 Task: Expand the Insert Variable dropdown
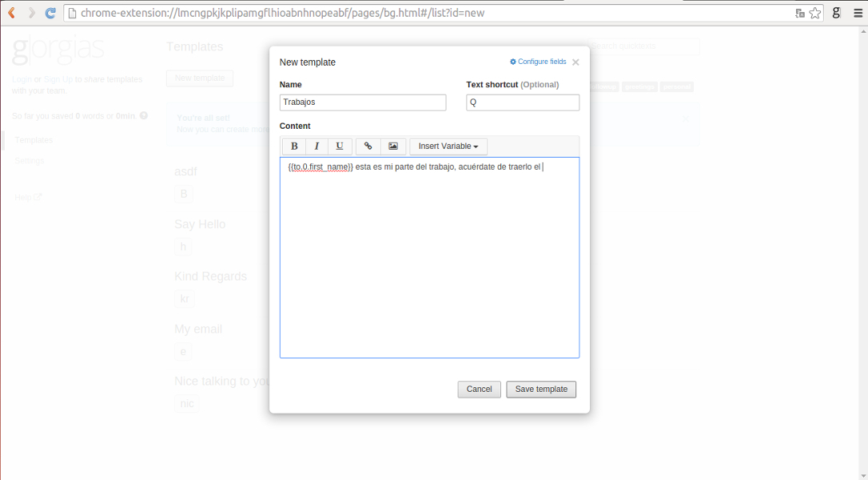(x=448, y=146)
